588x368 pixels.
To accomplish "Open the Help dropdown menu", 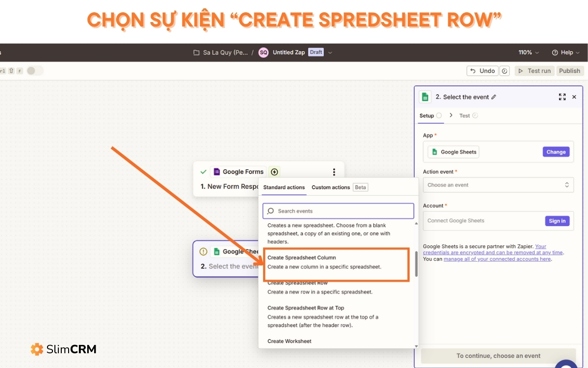I will pos(565,53).
